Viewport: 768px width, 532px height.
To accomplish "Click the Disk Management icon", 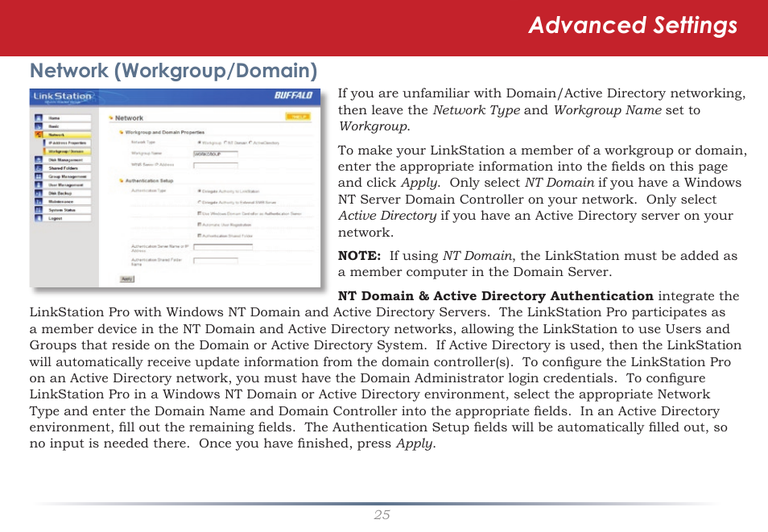I will [39, 159].
